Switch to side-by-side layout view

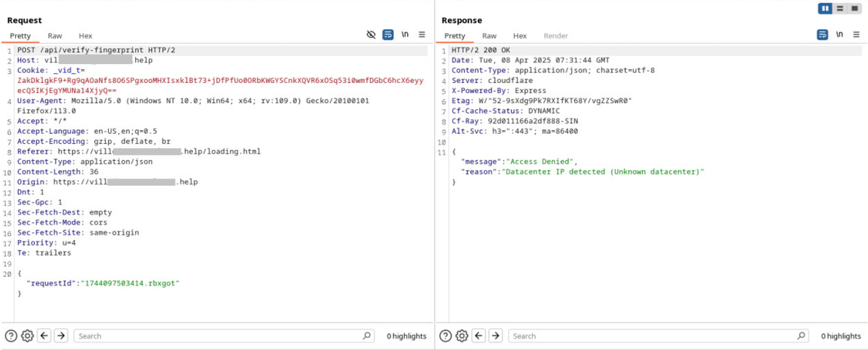(x=825, y=9)
